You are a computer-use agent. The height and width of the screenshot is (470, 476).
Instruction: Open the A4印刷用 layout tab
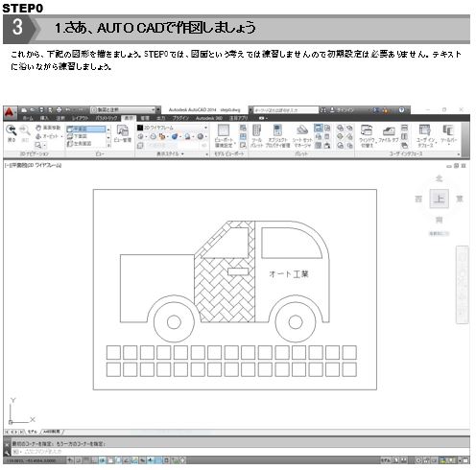pyautogui.click(x=52, y=432)
